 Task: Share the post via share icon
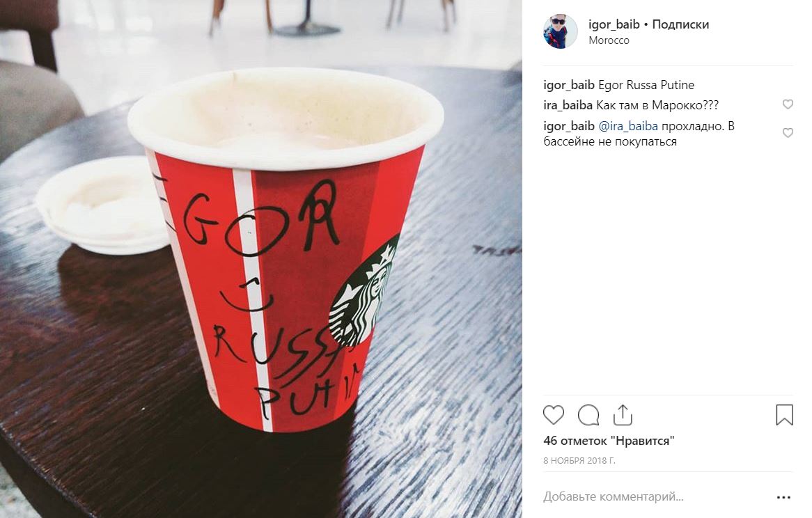pyautogui.click(x=623, y=415)
